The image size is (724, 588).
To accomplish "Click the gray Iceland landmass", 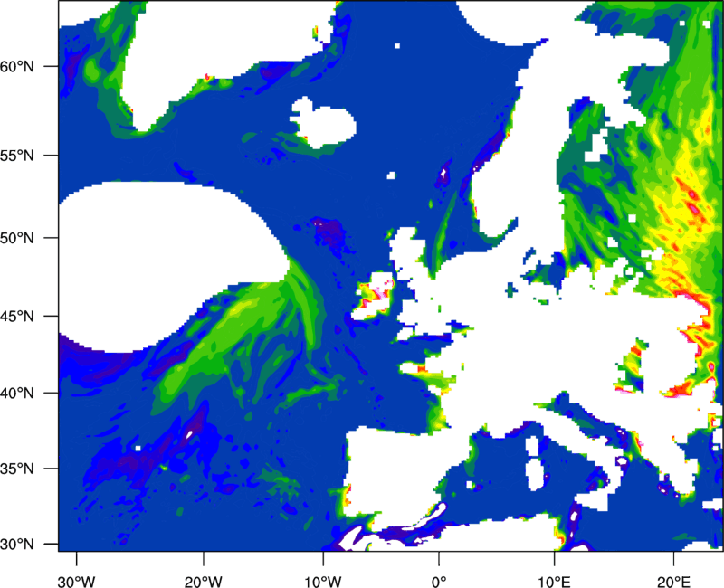I will click(321, 119).
